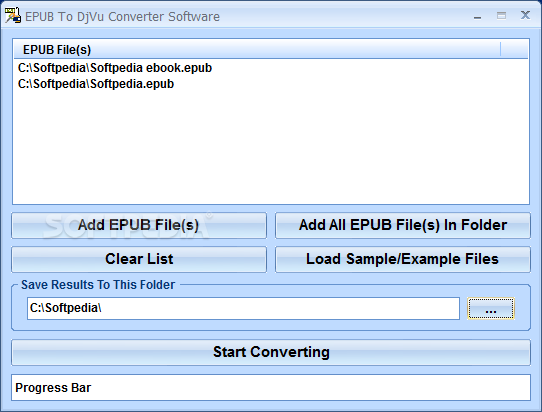Select C:\Softpedia\Softpedia ebook.epub entry

[x=115, y=68]
